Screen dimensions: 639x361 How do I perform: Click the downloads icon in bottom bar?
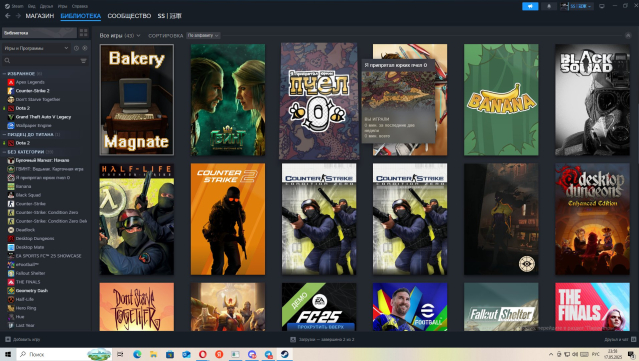293,339
